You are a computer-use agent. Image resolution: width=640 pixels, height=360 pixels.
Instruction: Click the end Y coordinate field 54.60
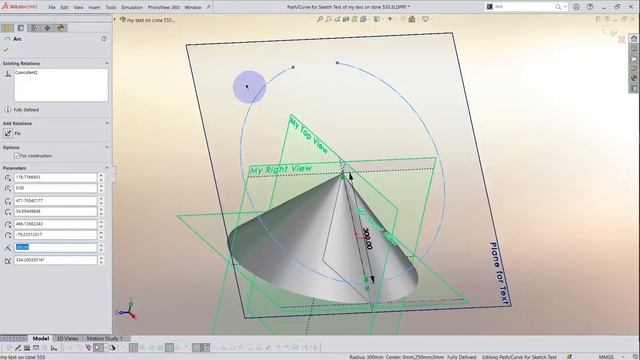point(56,211)
